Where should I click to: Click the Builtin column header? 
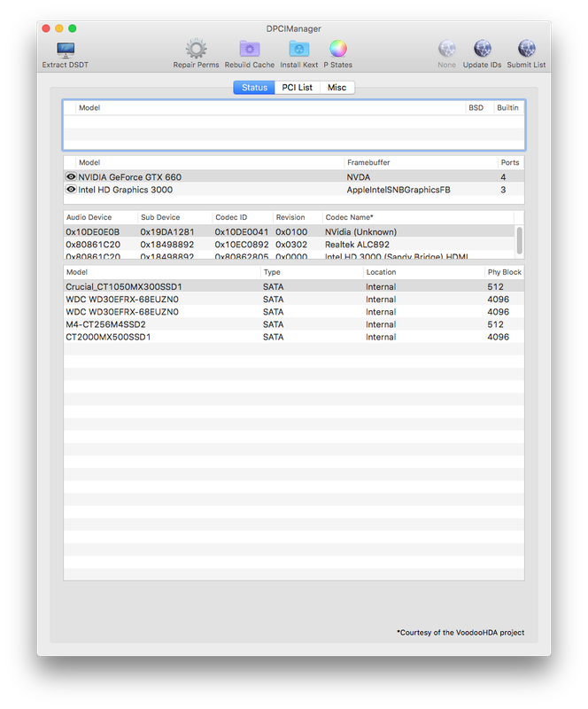[507, 107]
